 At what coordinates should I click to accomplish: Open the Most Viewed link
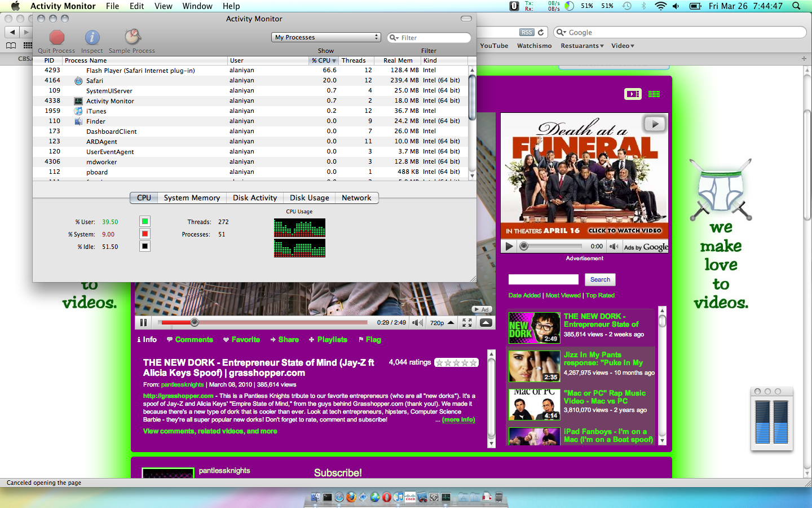pyautogui.click(x=563, y=296)
